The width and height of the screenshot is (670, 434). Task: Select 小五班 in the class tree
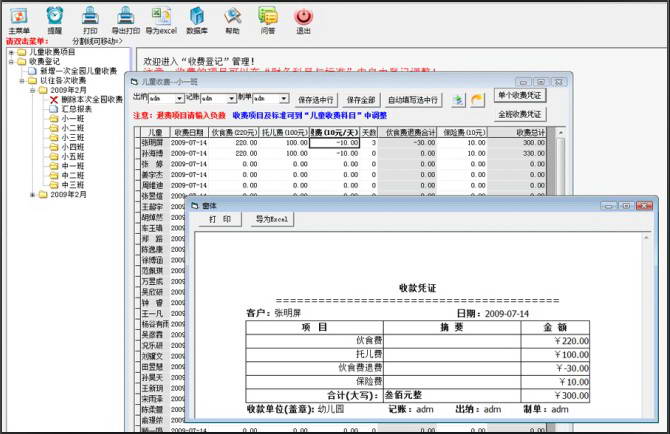click(73, 156)
